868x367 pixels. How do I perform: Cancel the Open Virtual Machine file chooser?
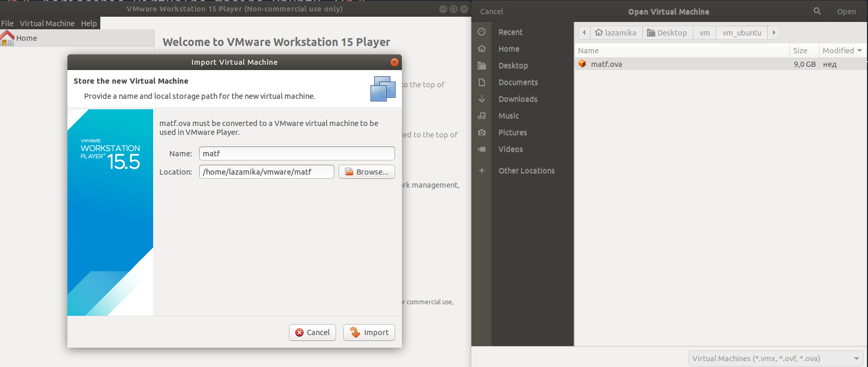492,11
